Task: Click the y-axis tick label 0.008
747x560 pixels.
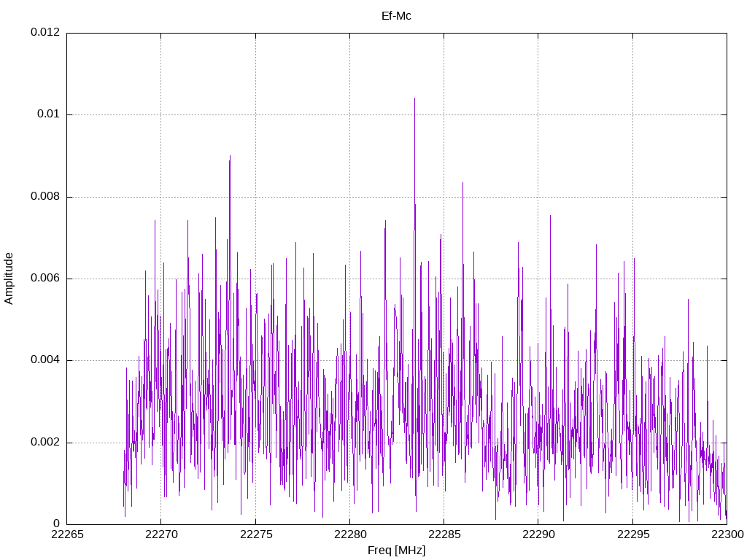Action: click(x=45, y=196)
